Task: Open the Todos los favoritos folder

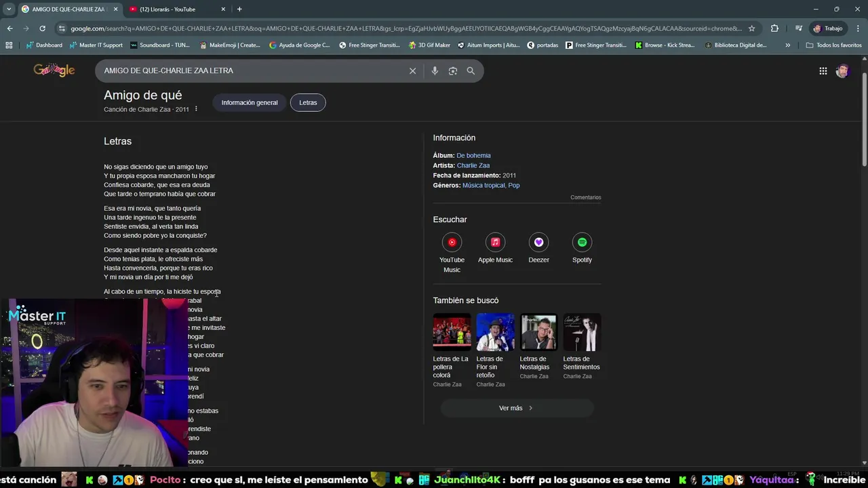Action: [833, 45]
